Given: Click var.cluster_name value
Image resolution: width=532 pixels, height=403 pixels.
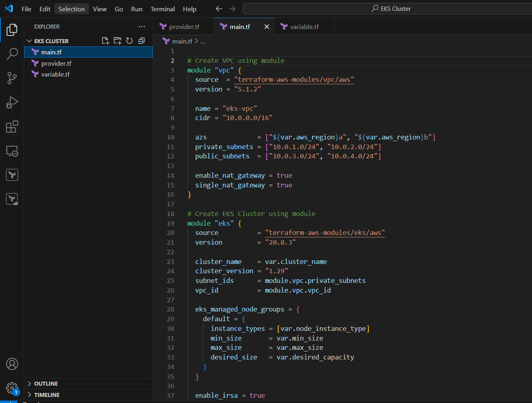Looking at the screenshot, I should [296, 262].
